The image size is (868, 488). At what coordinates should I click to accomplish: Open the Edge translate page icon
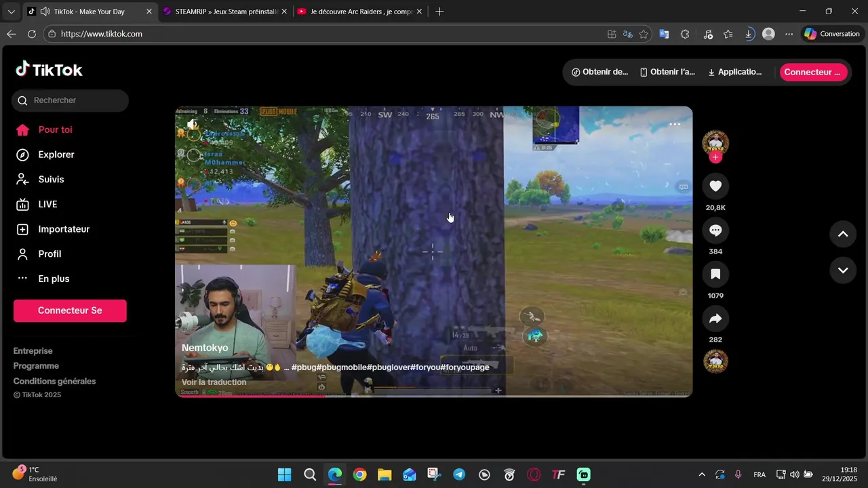pos(628,34)
